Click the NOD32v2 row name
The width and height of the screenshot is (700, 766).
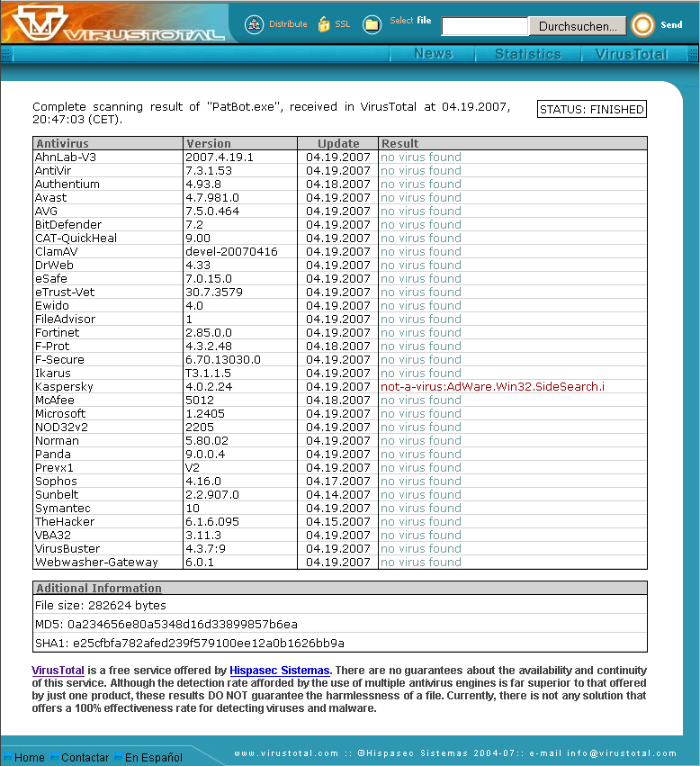[x=61, y=427]
